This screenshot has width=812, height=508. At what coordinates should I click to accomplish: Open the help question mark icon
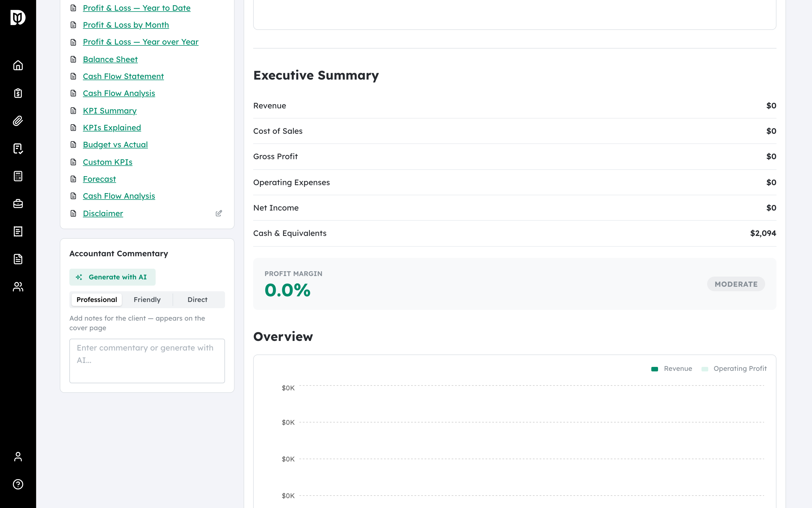[18, 484]
